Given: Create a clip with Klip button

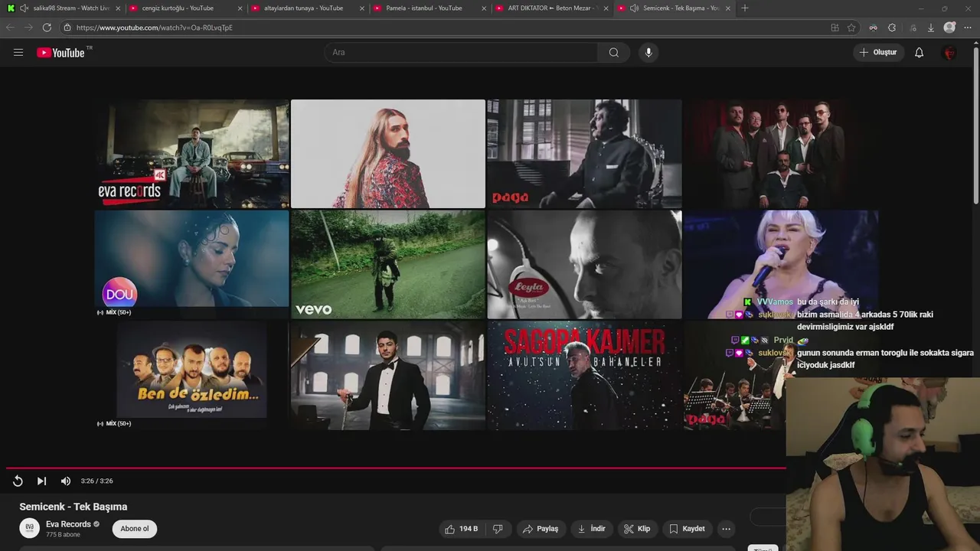Looking at the screenshot, I should point(637,529).
